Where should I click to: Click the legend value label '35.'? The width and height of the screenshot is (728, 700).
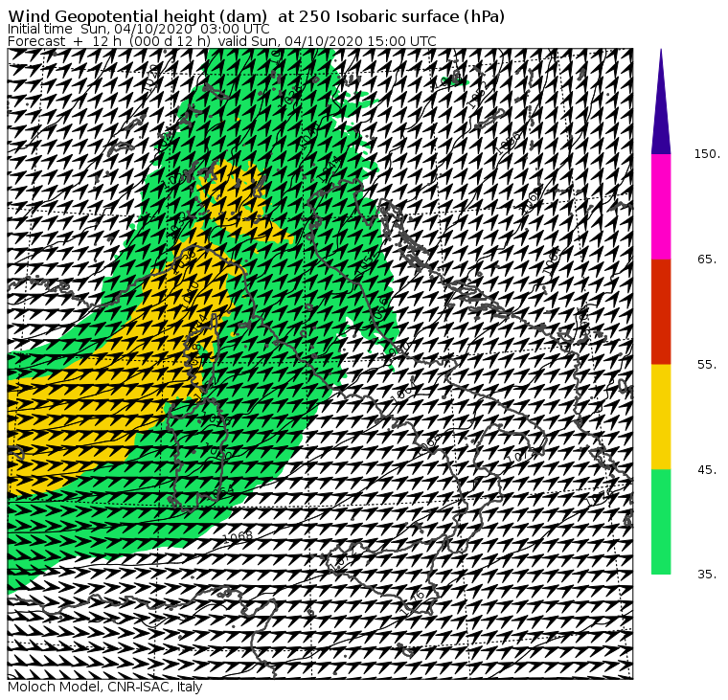(708, 575)
